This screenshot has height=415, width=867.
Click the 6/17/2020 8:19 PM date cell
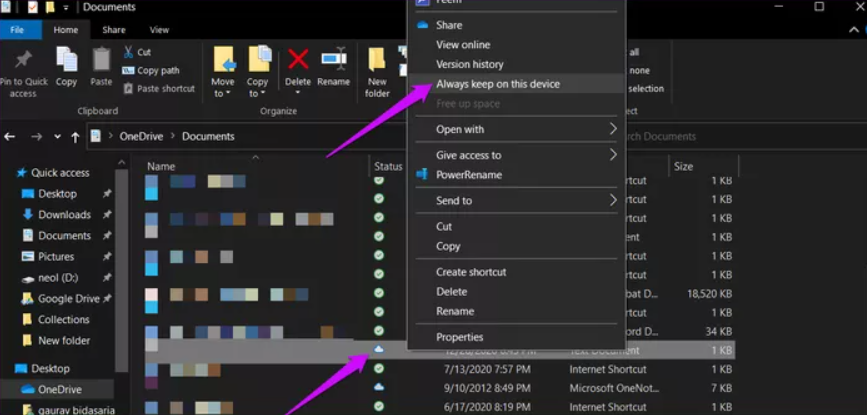(x=487, y=407)
